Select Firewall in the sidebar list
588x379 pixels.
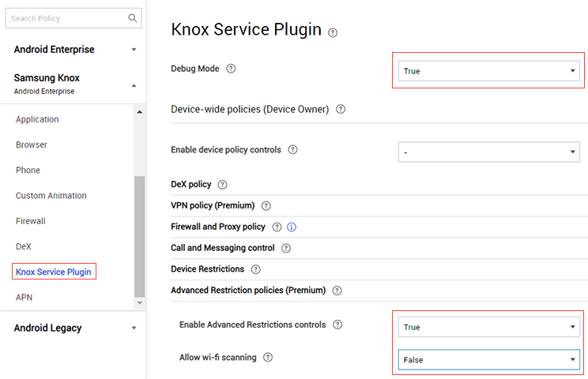pos(30,221)
